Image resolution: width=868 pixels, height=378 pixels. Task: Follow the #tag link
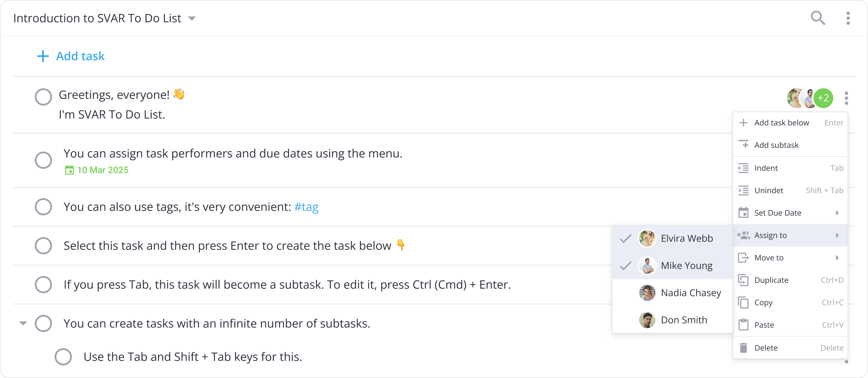pyautogui.click(x=306, y=207)
